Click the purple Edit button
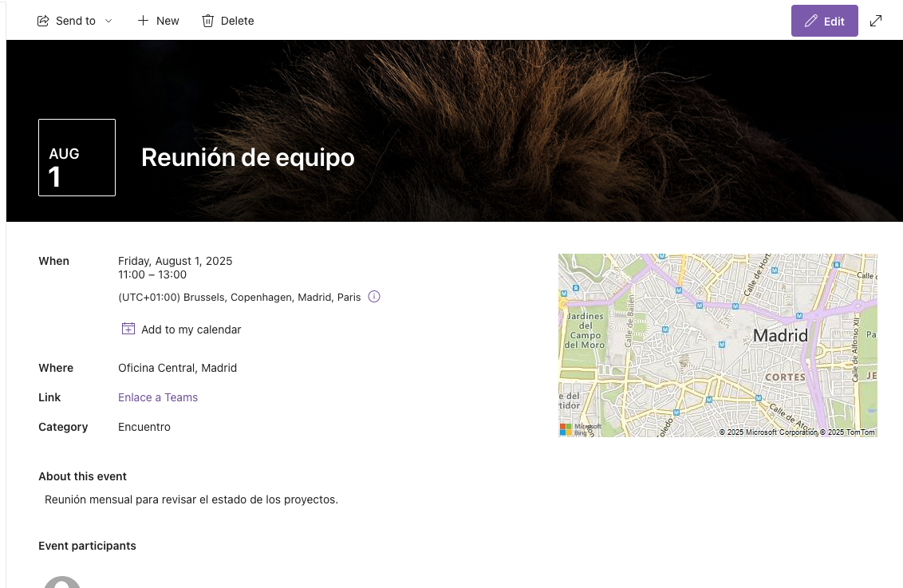Viewport: 903px width, 588px height. tap(825, 21)
